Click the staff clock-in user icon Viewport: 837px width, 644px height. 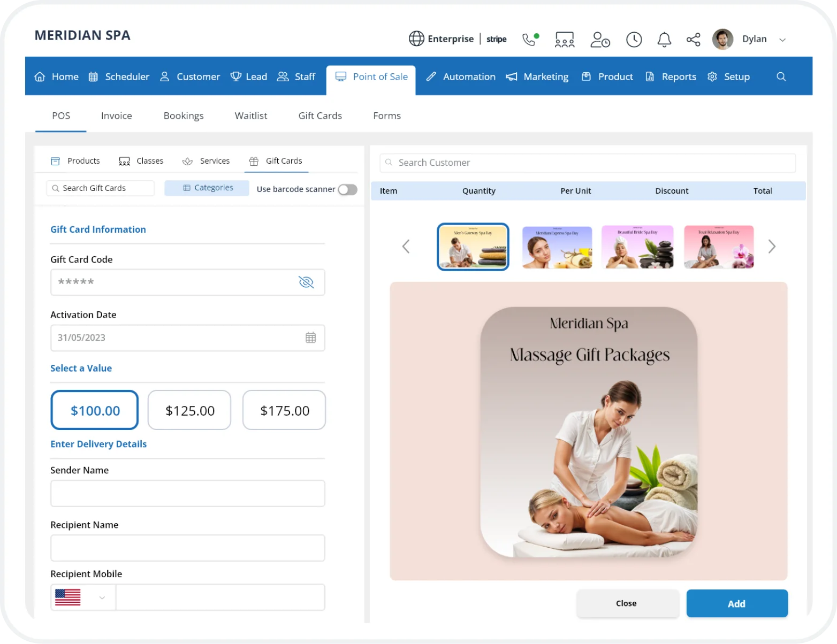point(600,39)
